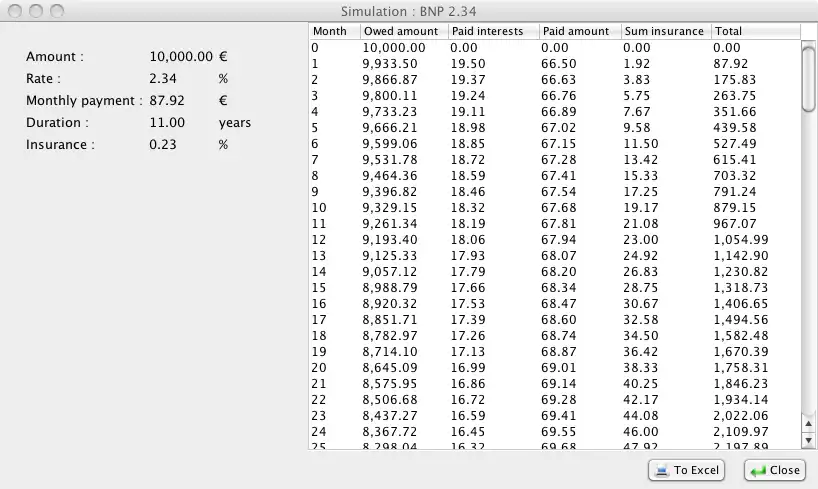Click the Sum insurance column header

click(x=666, y=31)
